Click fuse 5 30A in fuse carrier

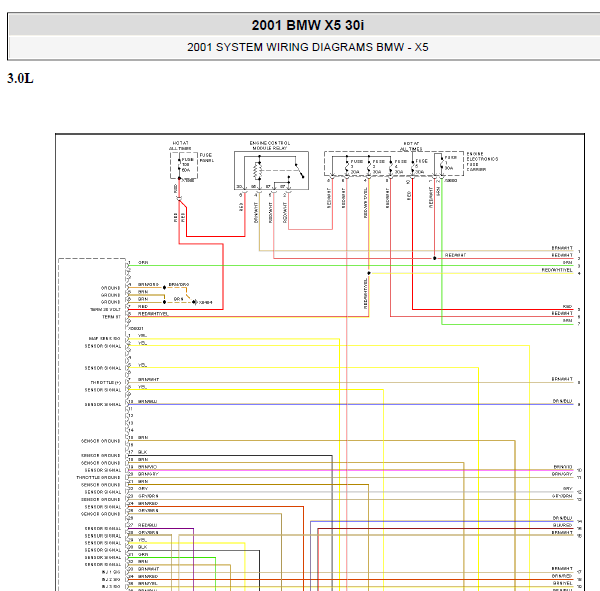point(414,167)
